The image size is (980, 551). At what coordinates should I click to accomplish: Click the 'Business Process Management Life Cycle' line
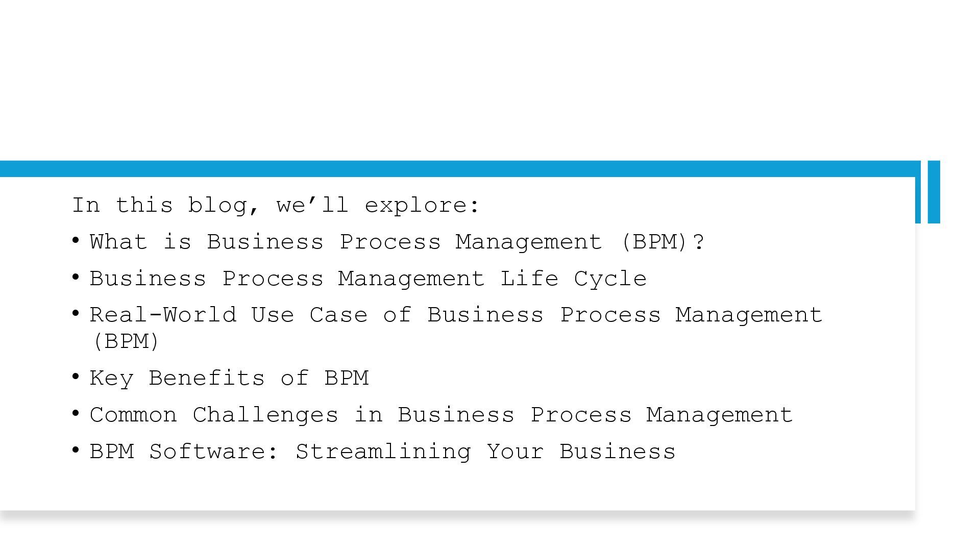368,279
